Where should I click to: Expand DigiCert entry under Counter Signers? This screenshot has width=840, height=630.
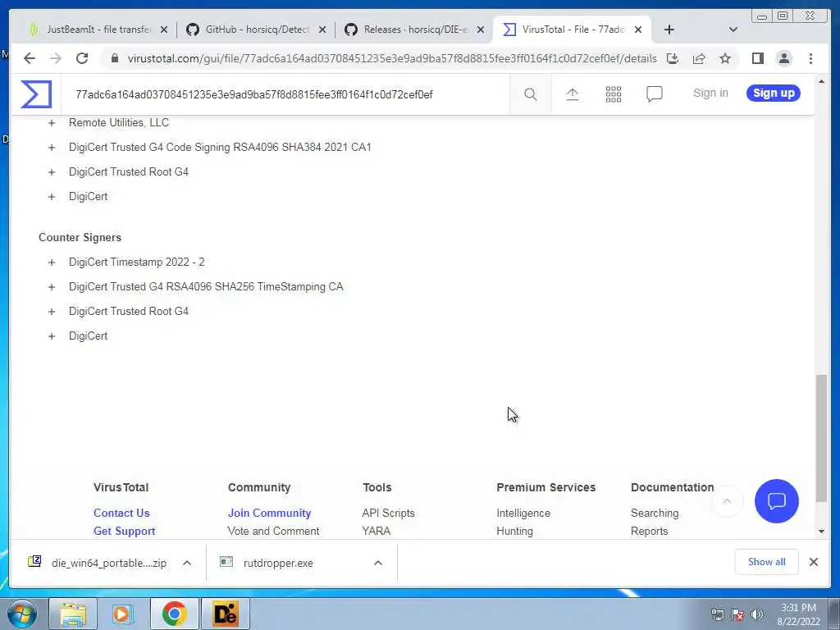point(52,336)
